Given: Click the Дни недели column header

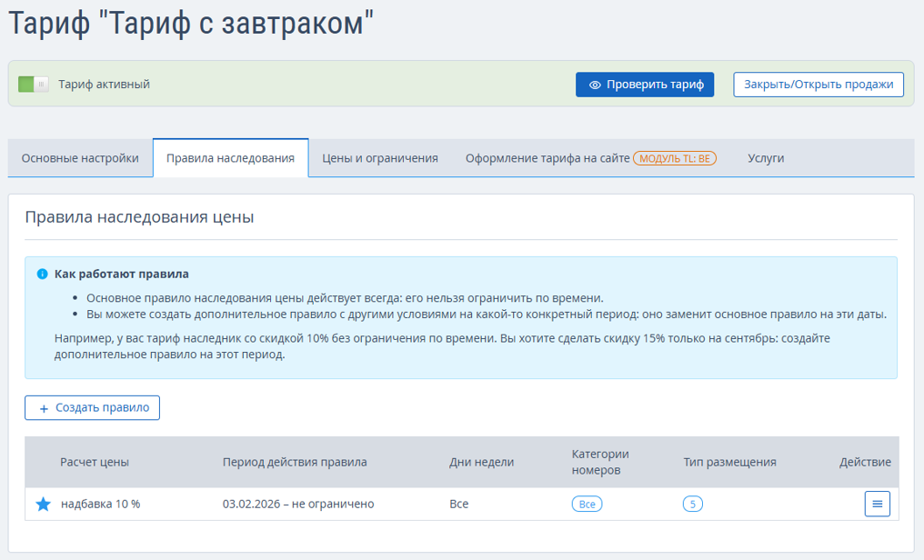Looking at the screenshot, I should pyautogui.click(x=482, y=462).
